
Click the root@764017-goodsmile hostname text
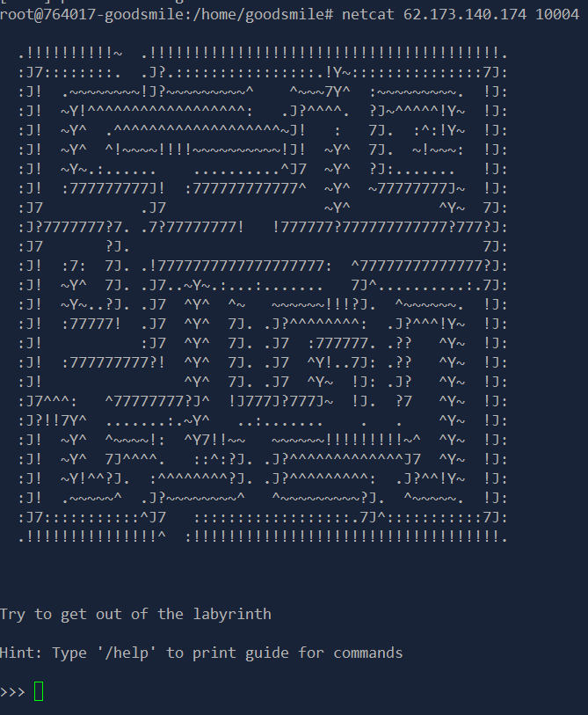click(x=91, y=15)
